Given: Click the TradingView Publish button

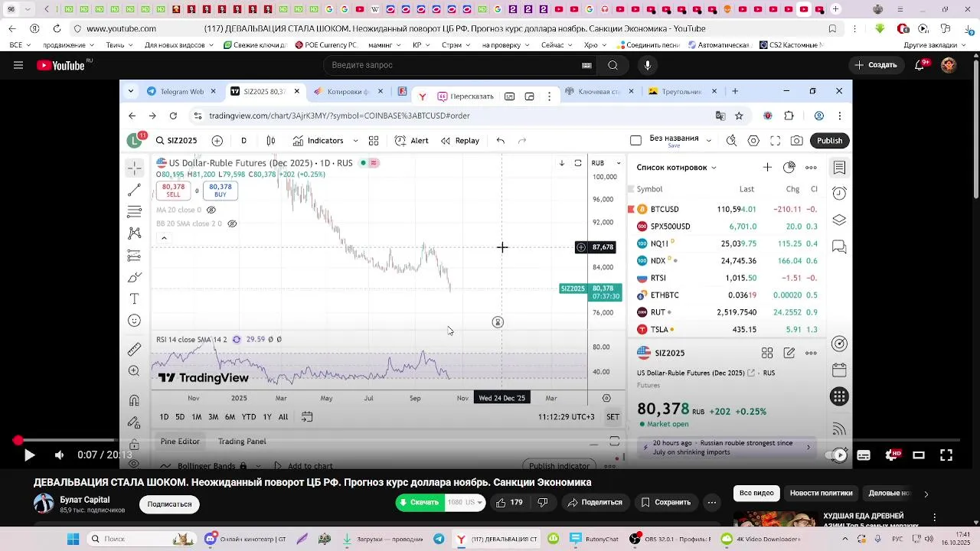Looking at the screenshot, I should tap(829, 141).
